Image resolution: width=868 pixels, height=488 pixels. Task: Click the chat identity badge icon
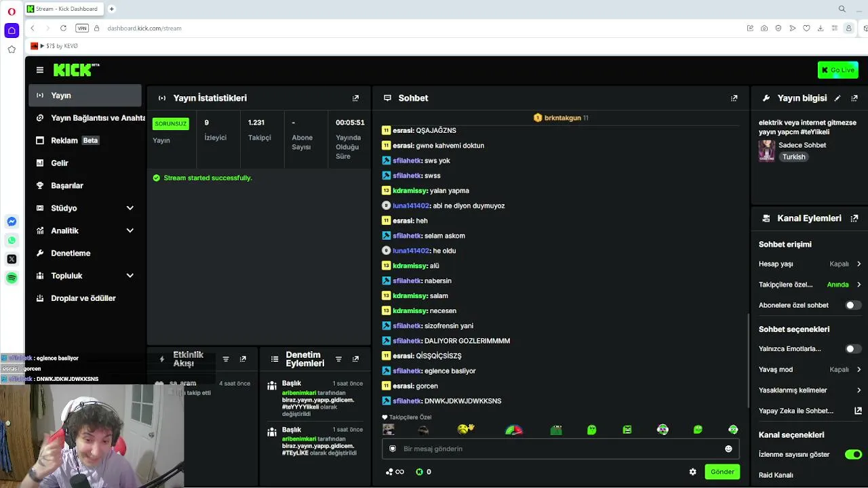click(x=393, y=449)
